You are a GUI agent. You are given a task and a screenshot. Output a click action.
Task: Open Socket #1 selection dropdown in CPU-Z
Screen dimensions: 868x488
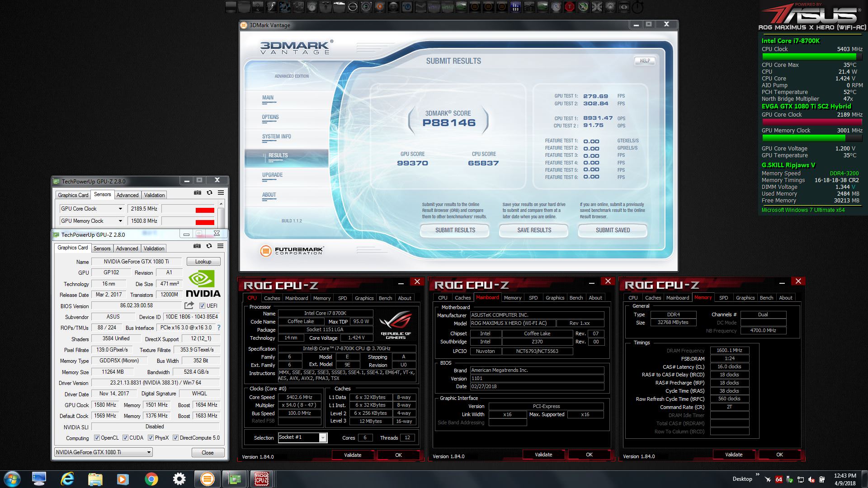(323, 437)
